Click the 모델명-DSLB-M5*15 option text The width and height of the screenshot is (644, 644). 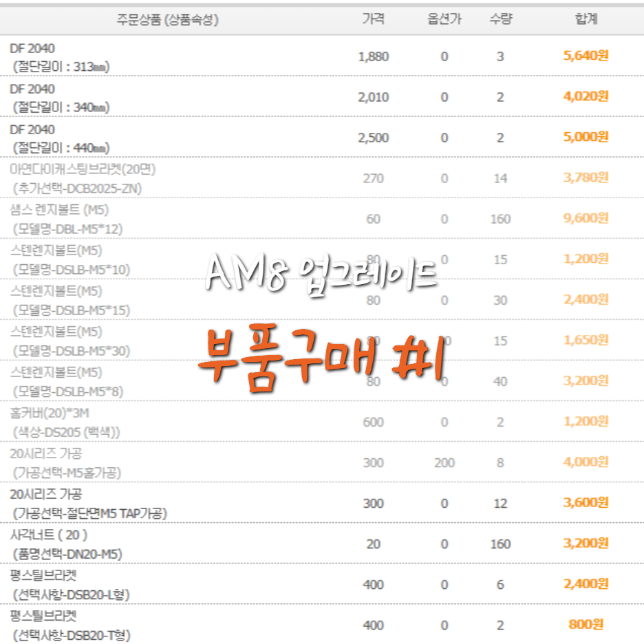pos(72,310)
